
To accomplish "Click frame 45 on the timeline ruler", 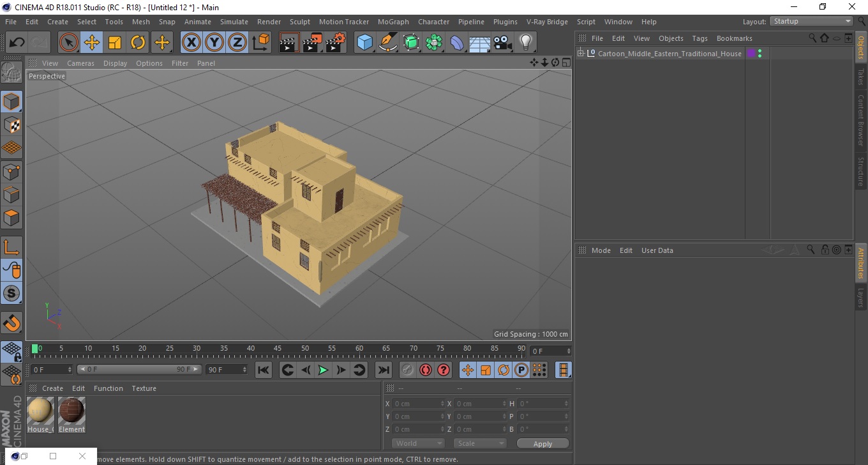I will coord(278,349).
